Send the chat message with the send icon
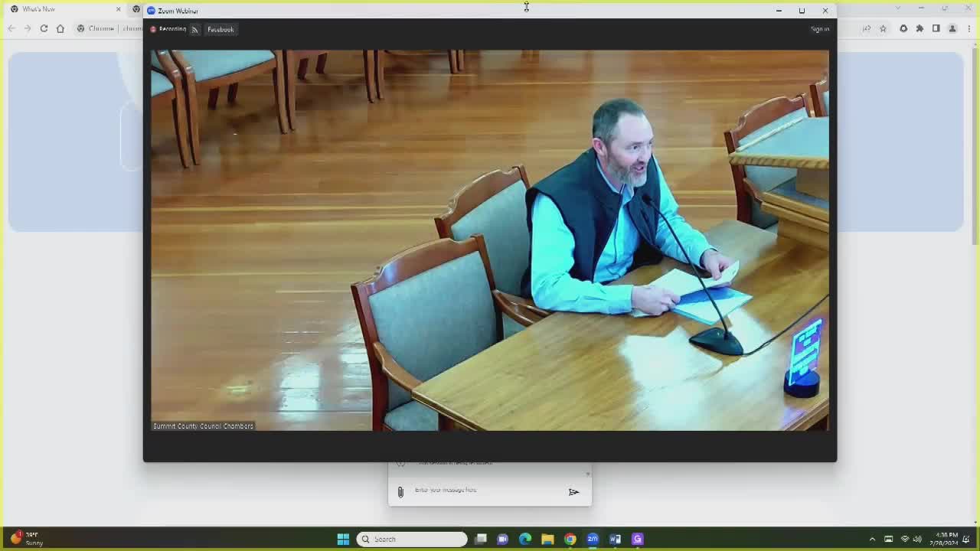 (x=573, y=492)
